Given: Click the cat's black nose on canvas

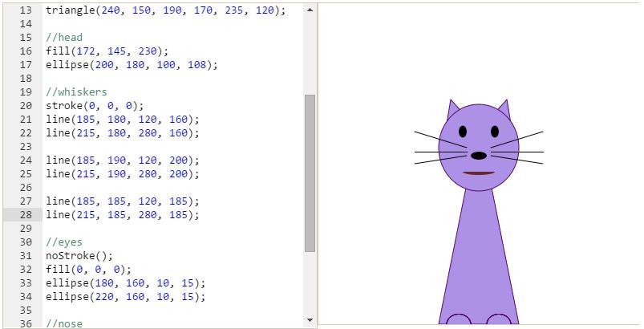Looking at the screenshot, I should [x=479, y=156].
